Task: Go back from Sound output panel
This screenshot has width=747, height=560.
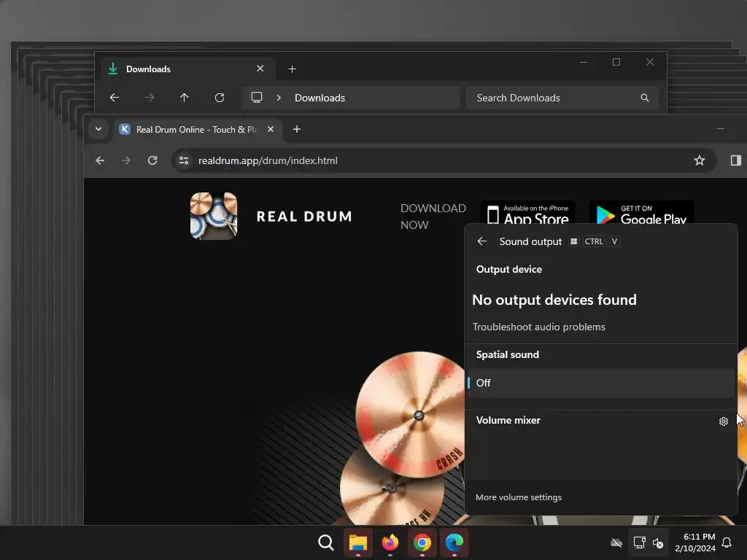Action: coord(482,241)
